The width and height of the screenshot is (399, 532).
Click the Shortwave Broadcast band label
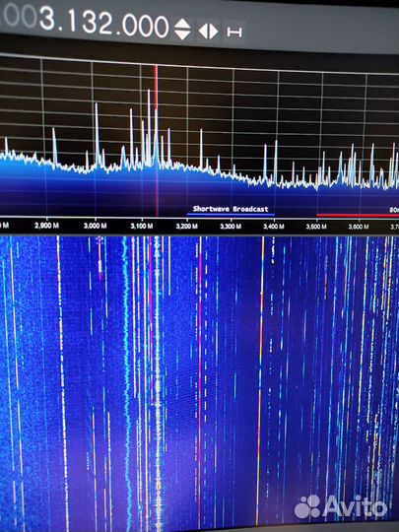click(x=231, y=209)
